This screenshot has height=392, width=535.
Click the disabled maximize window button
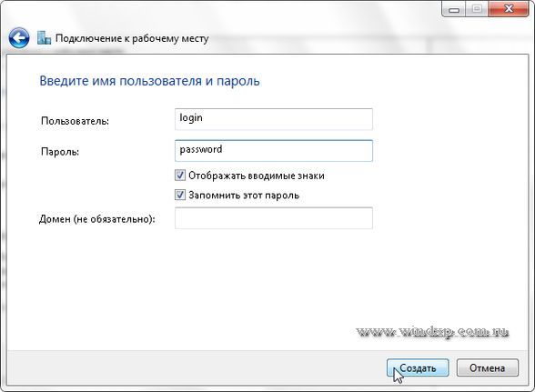[x=477, y=8]
